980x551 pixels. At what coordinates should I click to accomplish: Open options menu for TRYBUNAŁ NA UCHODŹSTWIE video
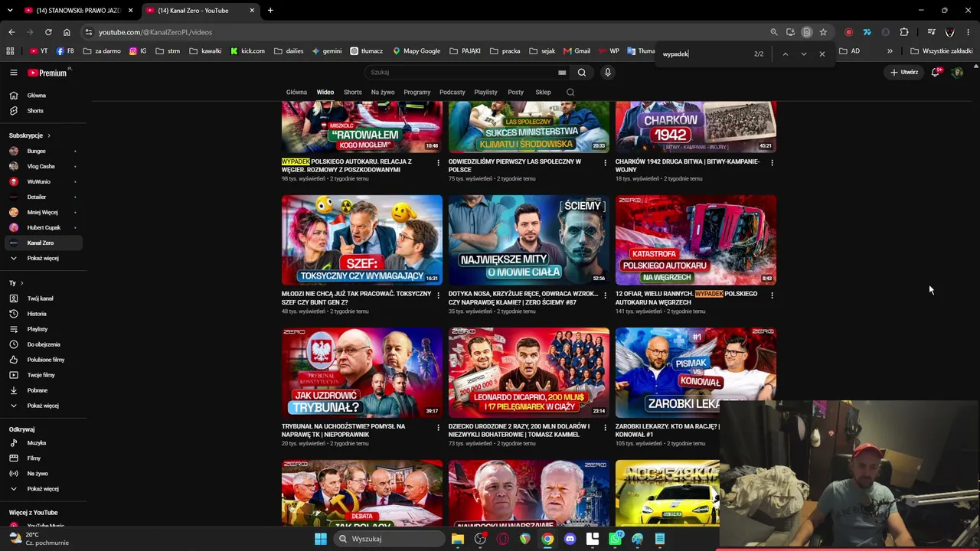[438, 427]
